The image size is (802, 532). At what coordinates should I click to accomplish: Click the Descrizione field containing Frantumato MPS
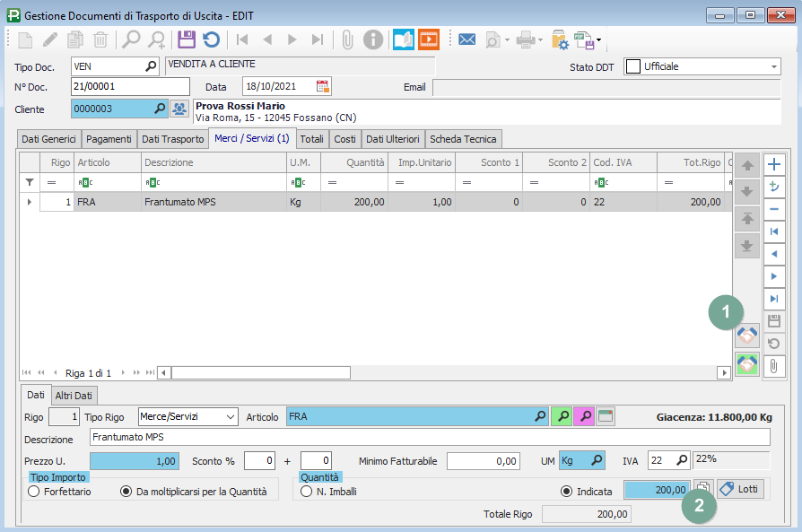[x=429, y=438]
